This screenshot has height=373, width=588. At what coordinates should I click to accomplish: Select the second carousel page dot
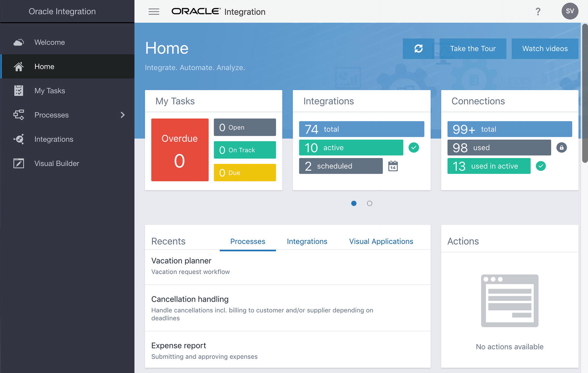coord(370,203)
